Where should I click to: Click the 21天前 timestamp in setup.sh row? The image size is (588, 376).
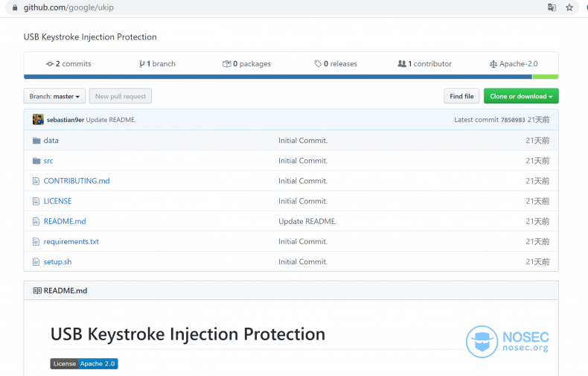click(537, 262)
